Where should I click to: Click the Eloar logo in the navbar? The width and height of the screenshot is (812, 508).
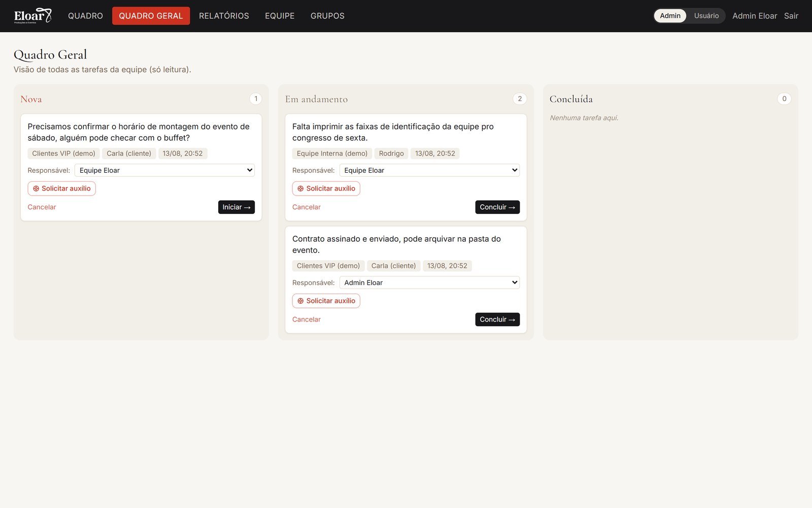pyautogui.click(x=33, y=16)
